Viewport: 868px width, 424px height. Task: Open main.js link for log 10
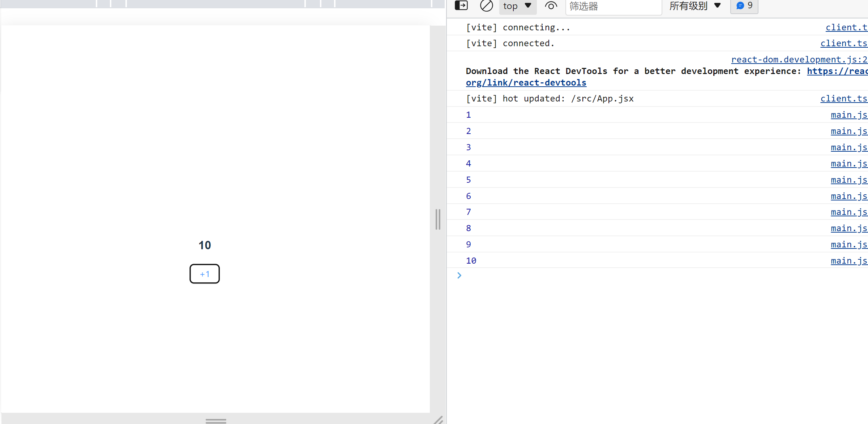point(849,261)
